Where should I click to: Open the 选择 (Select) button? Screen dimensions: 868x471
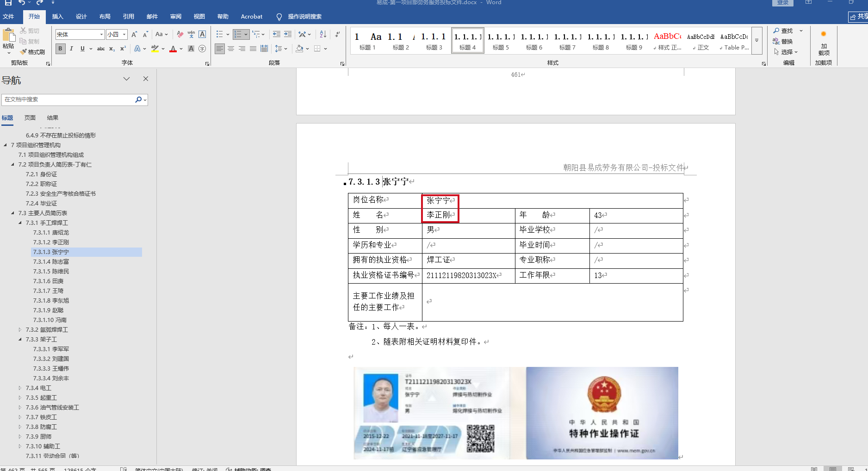coord(786,52)
